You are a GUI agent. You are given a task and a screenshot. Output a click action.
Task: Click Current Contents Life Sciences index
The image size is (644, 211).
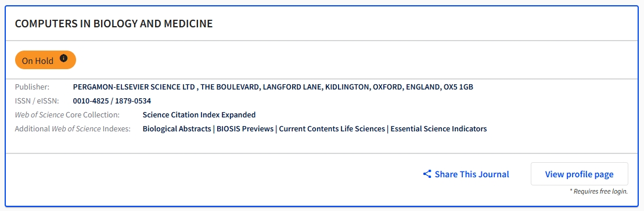click(332, 128)
